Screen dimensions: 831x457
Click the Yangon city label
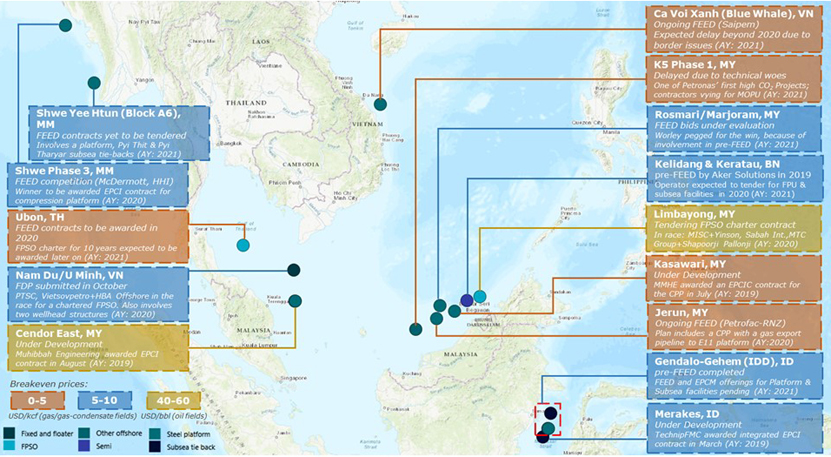click(x=145, y=80)
